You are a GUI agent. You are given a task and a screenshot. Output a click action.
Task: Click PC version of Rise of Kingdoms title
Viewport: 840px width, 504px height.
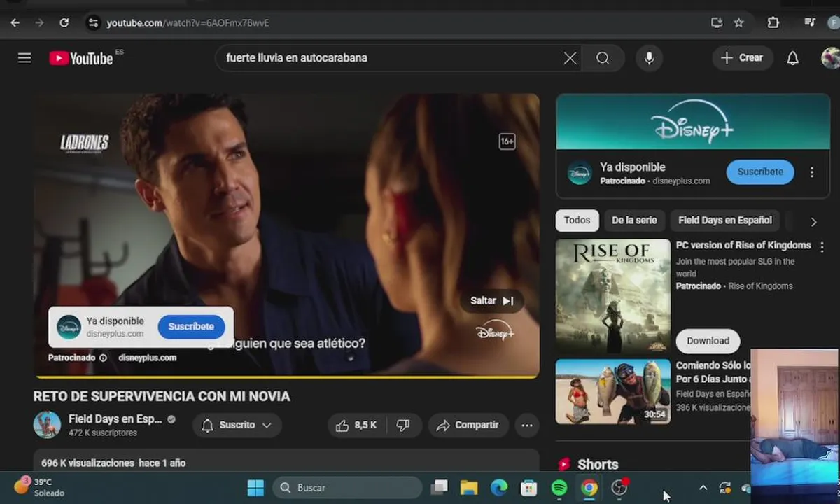(x=743, y=246)
